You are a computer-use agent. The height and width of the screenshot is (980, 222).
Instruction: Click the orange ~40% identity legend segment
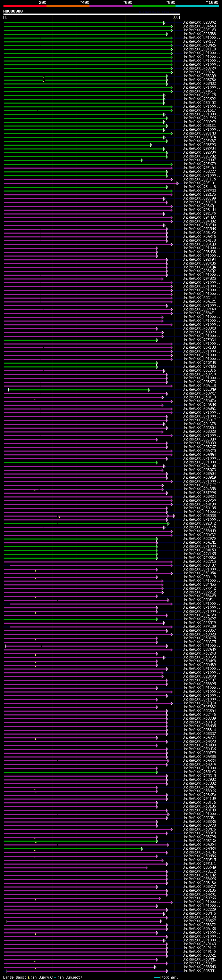(68, 6)
